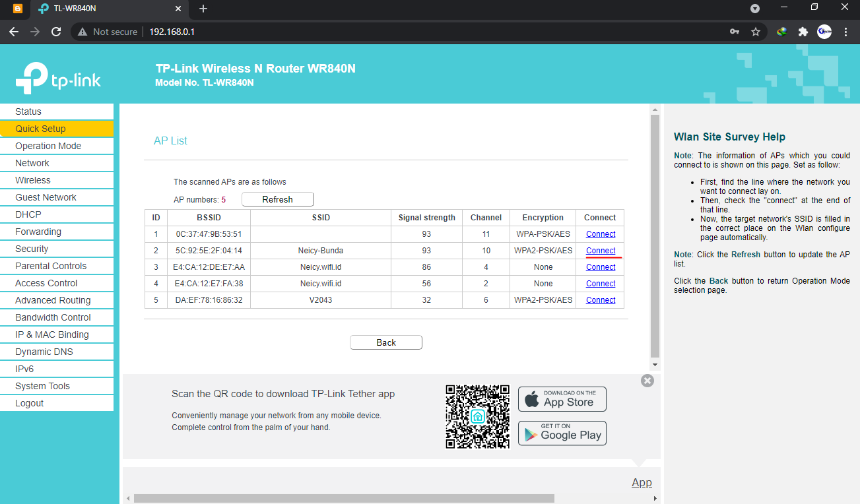Click the BSSID 5C:92:5E:2F:04:14 cell

pos(209,251)
